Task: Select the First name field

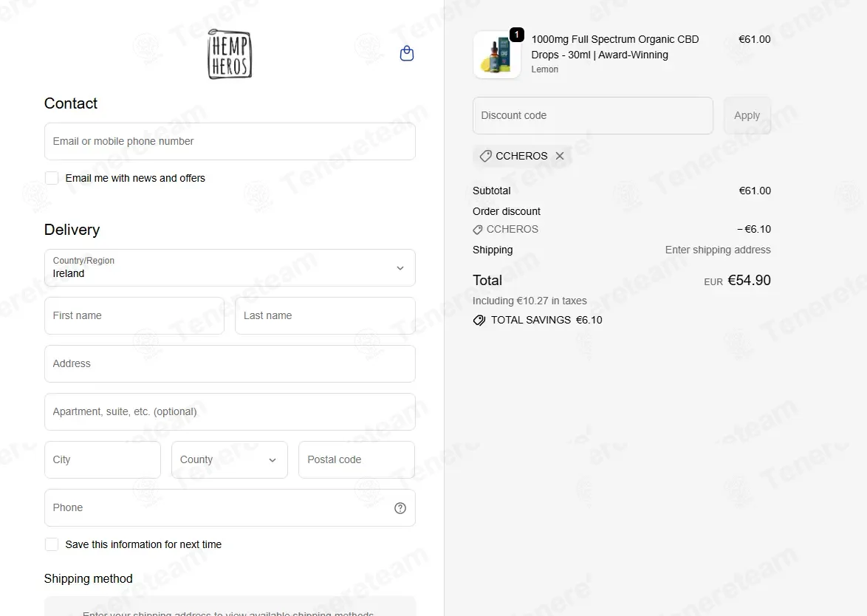Action: click(134, 315)
